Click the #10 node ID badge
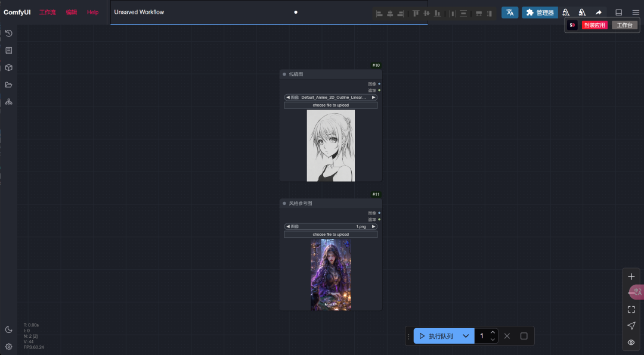 click(376, 66)
